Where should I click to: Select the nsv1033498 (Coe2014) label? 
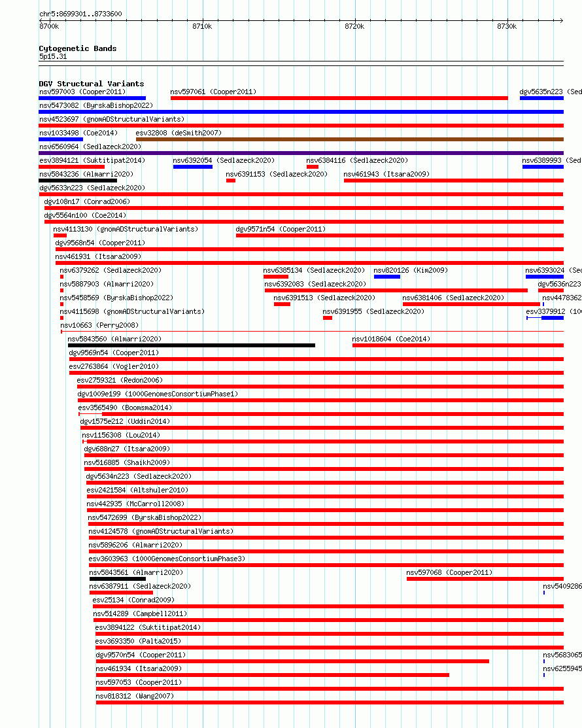(x=78, y=133)
